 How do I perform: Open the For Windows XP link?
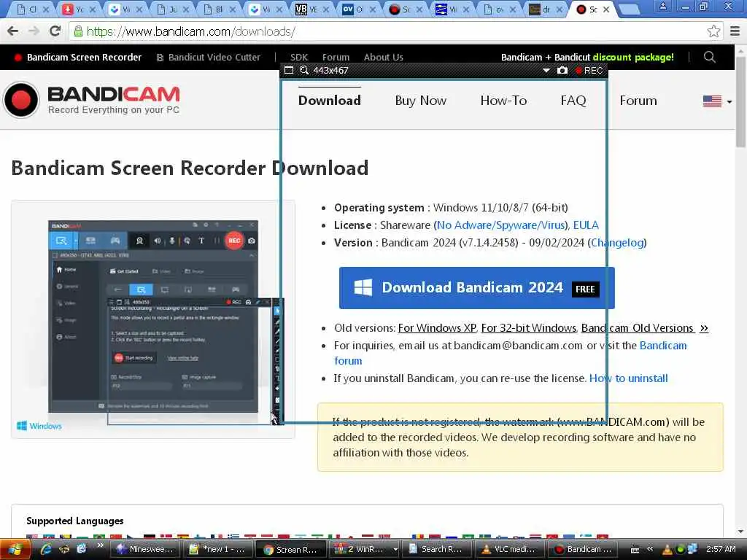click(x=437, y=328)
